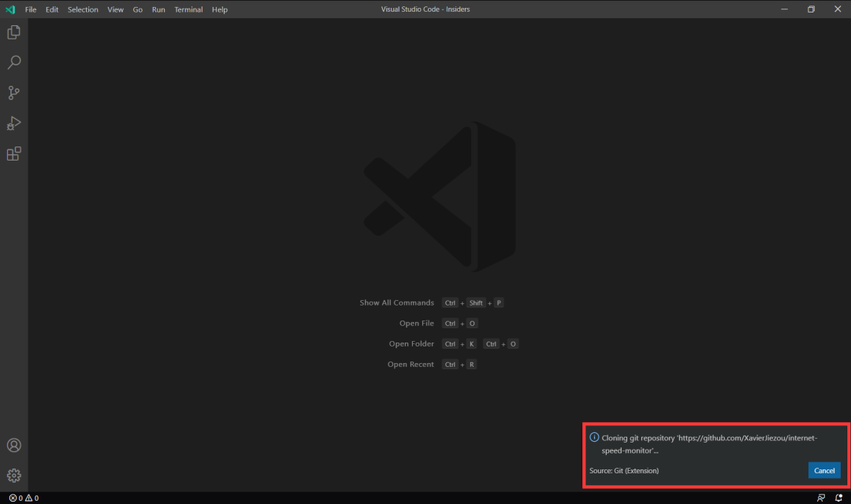Click the Cloning git repository message text

[x=709, y=444]
